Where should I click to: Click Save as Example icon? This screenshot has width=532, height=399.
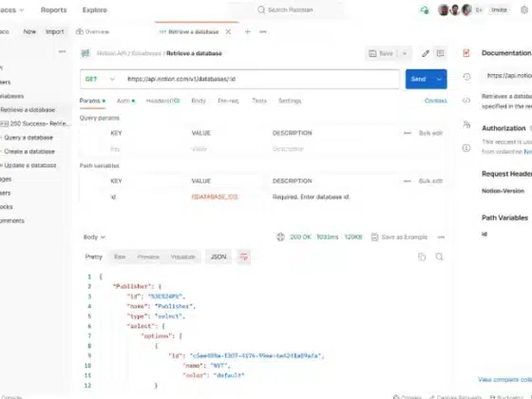point(374,237)
